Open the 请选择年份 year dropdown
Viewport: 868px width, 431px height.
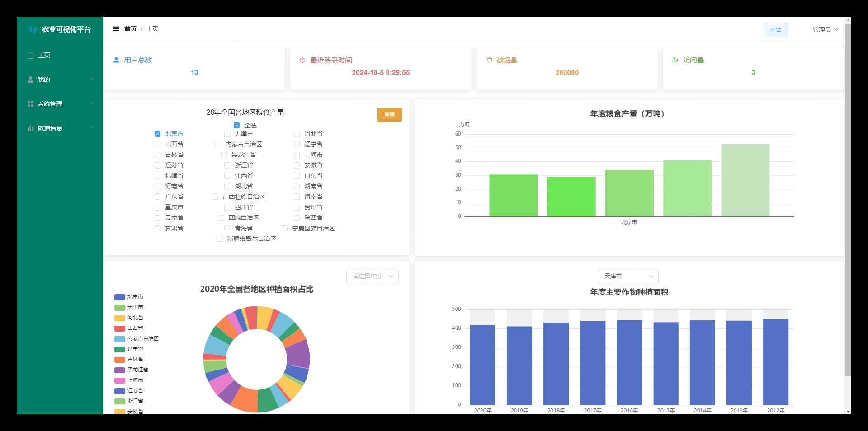click(373, 276)
